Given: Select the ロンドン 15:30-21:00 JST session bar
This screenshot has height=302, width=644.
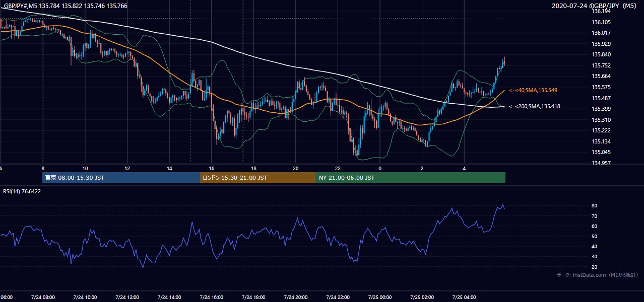Looking at the screenshot, I should coord(258,178).
